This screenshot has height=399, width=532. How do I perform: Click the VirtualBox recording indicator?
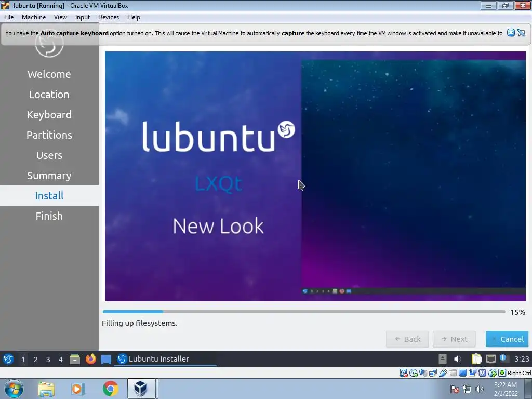point(472,373)
